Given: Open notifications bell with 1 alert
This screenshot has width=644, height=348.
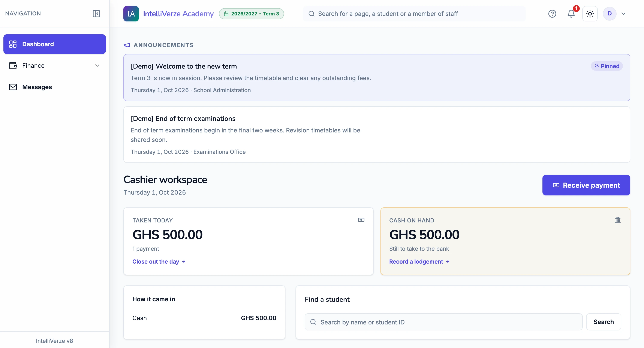Looking at the screenshot, I should point(571,13).
